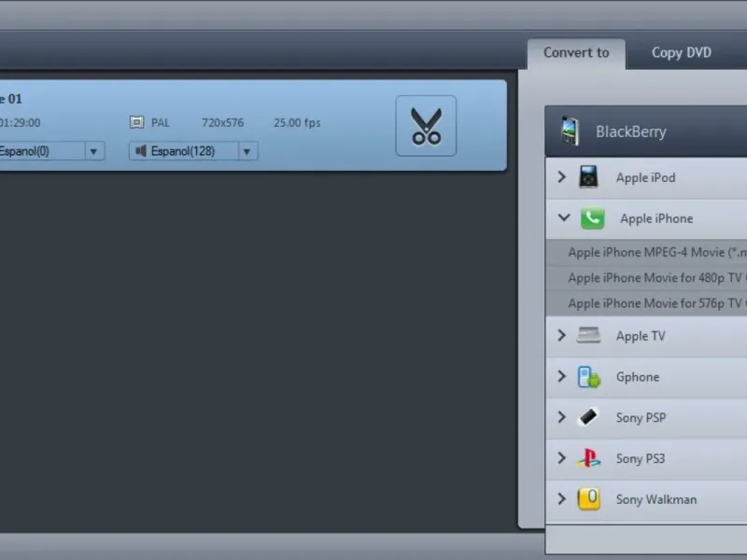
Task: Click the Sony PSP label
Action: [641, 417]
